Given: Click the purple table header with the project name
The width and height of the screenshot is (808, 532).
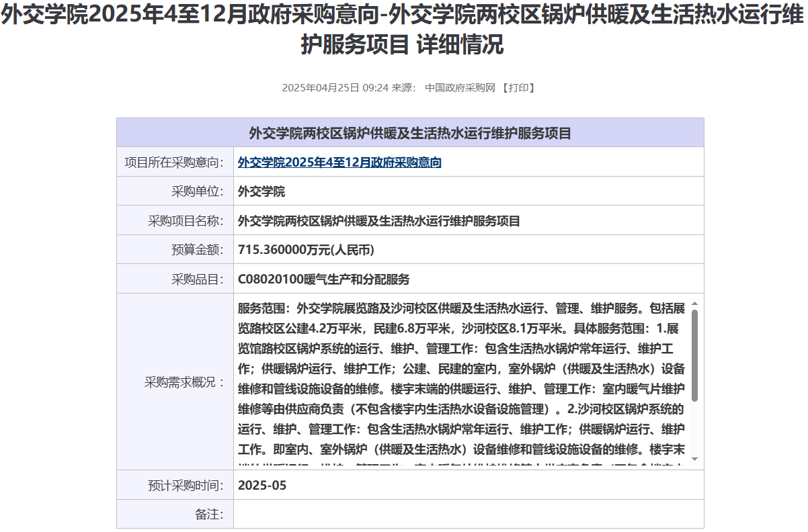Looking at the screenshot, I should pyautogui.click(x=410, y=133).
